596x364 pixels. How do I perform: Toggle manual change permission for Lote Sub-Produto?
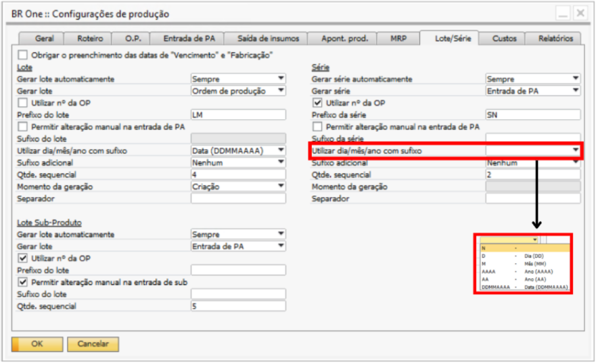[x=24, y=282]
